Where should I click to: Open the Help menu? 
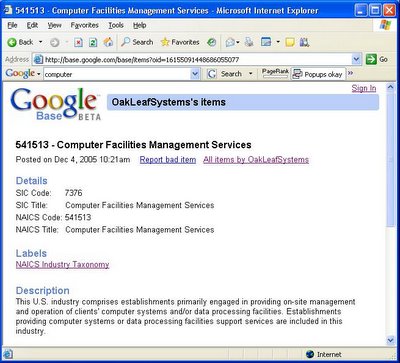click(x=140, y=25)
